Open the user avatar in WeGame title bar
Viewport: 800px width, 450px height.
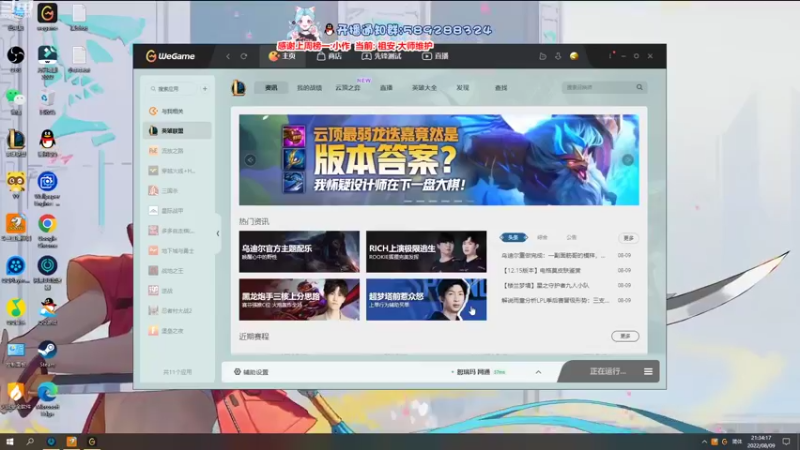[x=574, y=56]
